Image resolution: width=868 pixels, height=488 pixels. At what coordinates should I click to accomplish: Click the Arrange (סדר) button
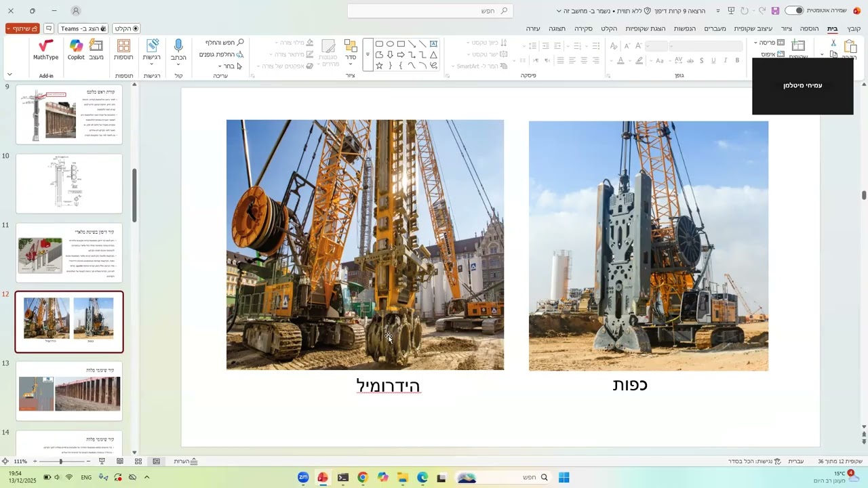click(351, 51)
